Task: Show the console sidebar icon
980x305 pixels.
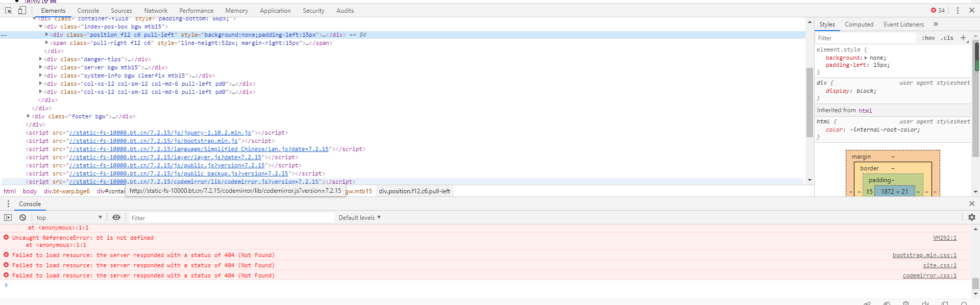Action: 8,217
